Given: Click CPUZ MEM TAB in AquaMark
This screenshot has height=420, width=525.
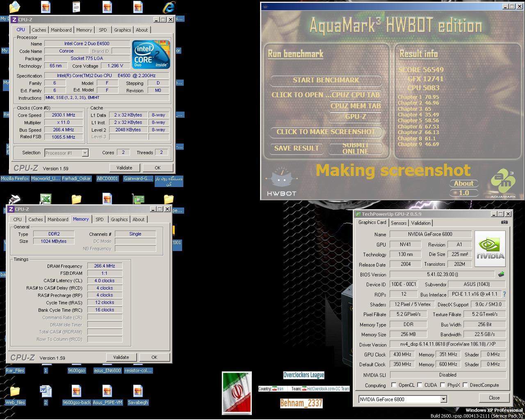Looking at the screenshot, I should pyautogui.click(x=356, y=106).
